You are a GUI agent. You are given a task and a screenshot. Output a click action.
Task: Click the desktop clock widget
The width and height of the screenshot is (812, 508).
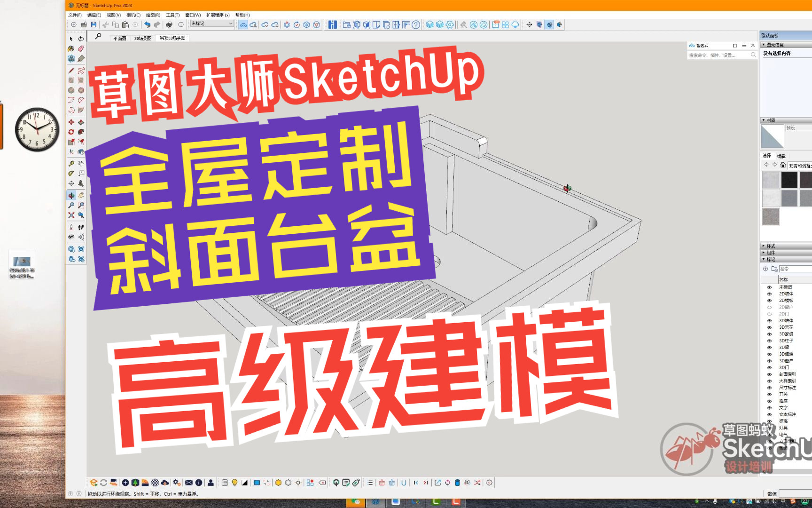click(37, 129)
